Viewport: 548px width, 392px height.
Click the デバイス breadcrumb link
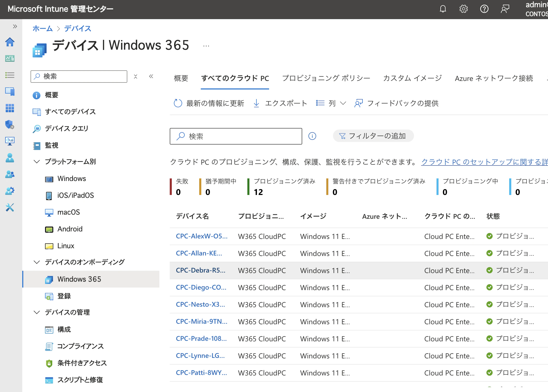pyautogui.click(x=78, y=28)
